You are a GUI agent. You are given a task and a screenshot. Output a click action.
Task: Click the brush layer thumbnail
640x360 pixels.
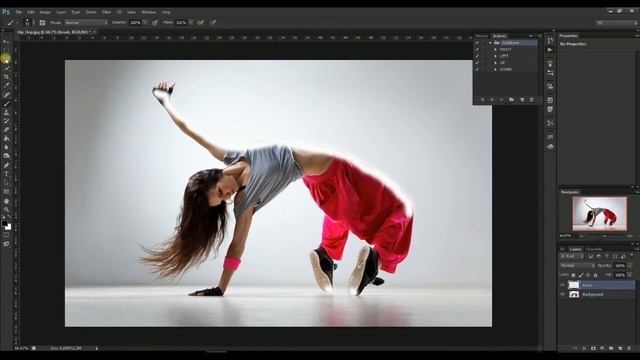point(574,285)
